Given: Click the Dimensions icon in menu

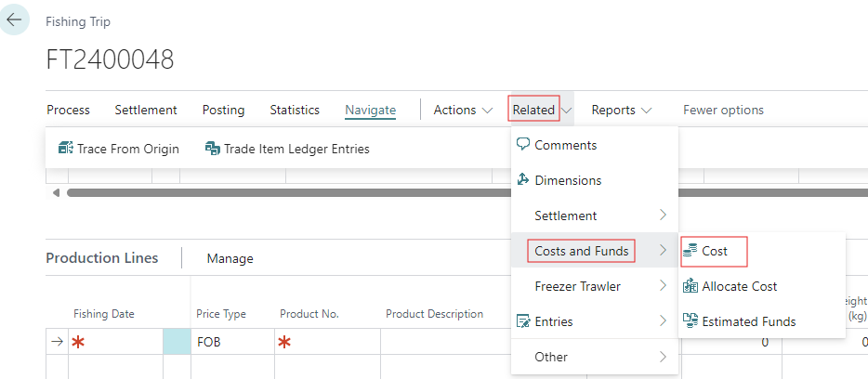Looking at the screenshot, I should point(523,180).
